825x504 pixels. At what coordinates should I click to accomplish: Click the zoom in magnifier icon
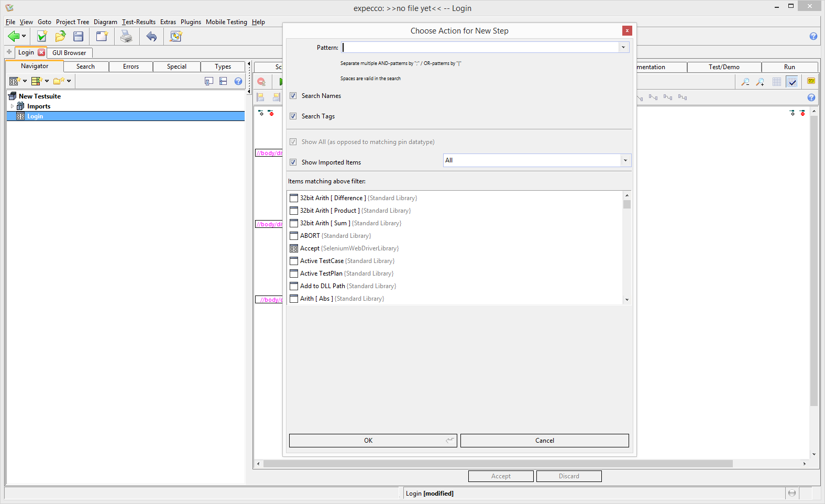coord(760,82)
